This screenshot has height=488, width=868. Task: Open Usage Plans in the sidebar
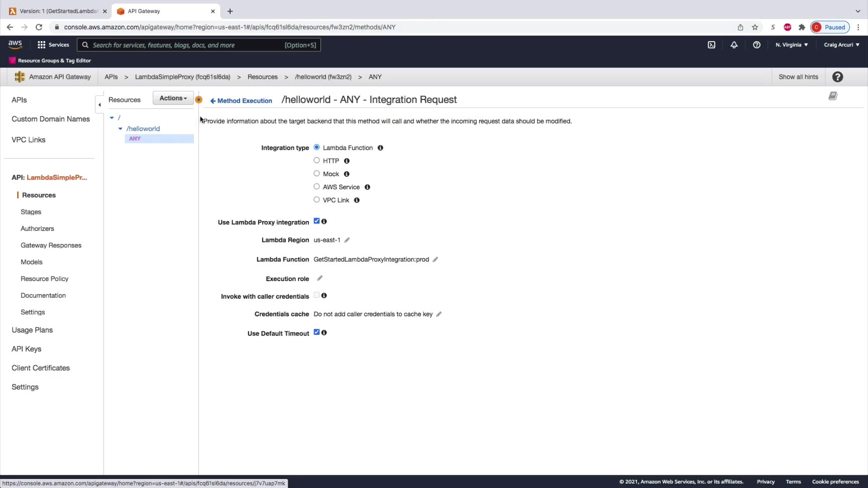[x=32, y=330]
